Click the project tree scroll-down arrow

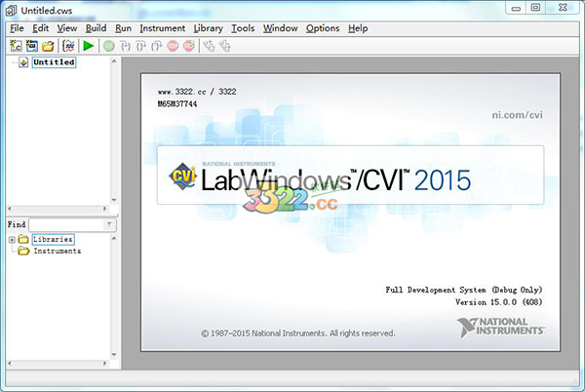(114, 200)
